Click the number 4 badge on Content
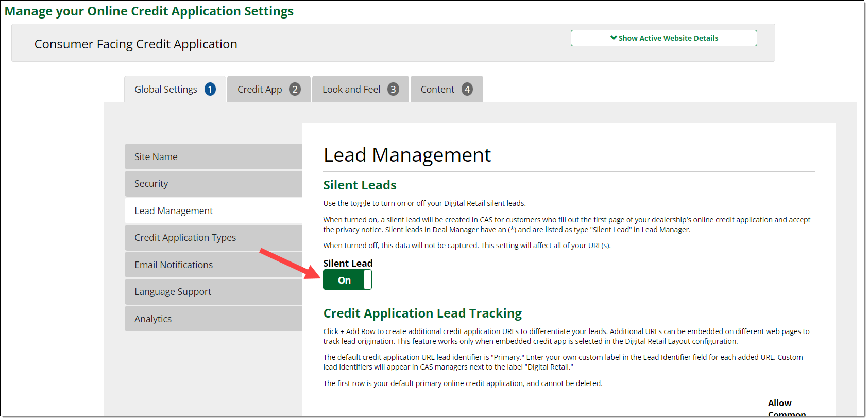The width and height of the screenshot is (868, 420). (467, 89)
